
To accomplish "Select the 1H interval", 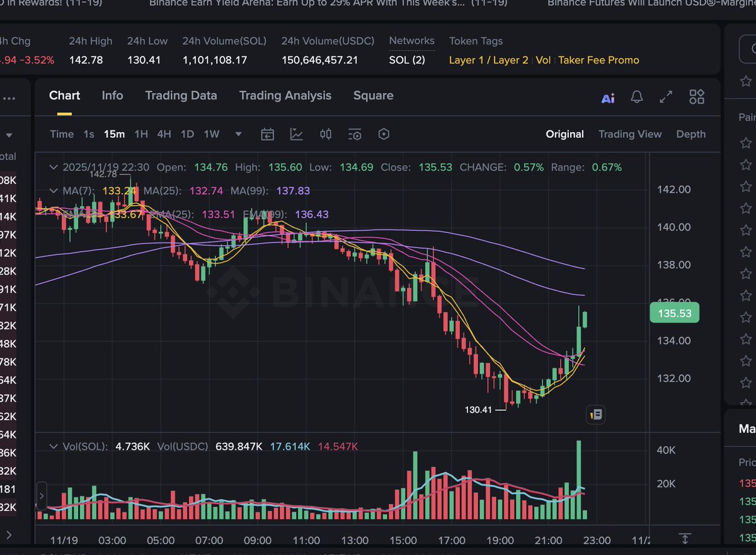I will pos(141,134).
